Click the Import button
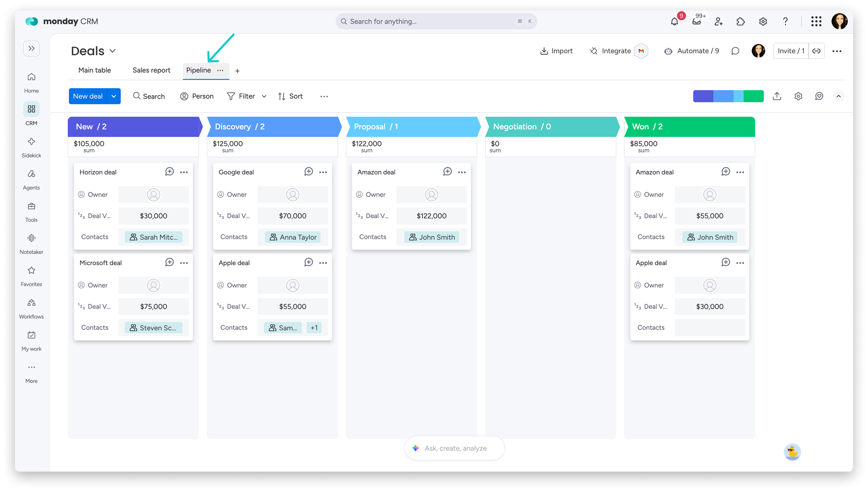The width and height of the screenshot is (868, 491). [556, 51]
